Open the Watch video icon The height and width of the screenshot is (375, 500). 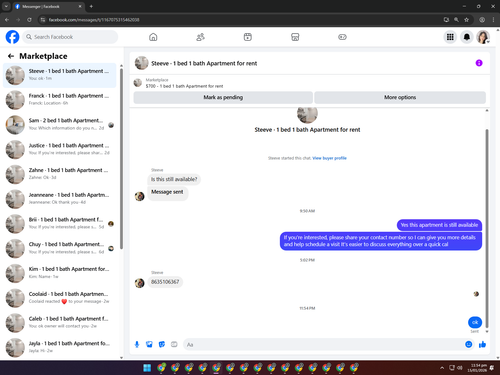pyautogui.click(x=248, y=37)
